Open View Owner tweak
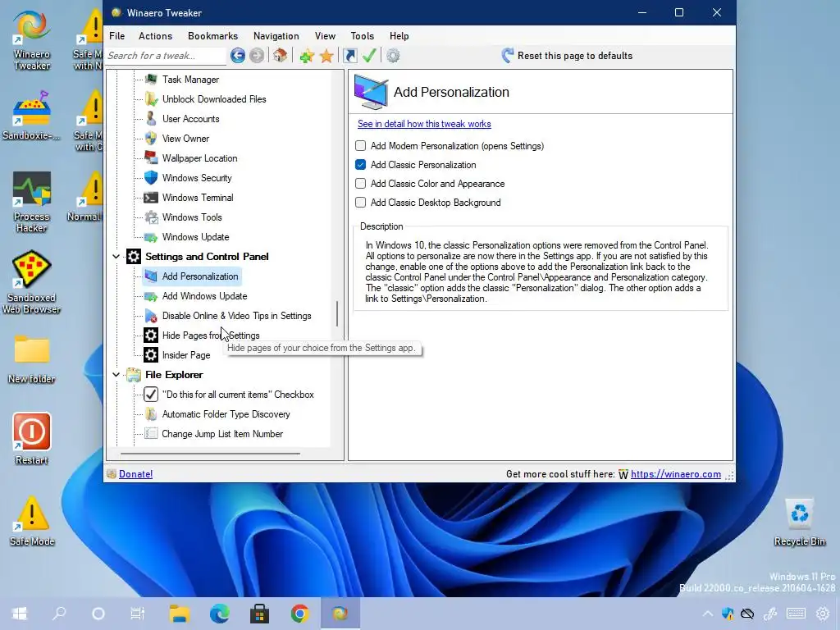 (x=185, y=138)
